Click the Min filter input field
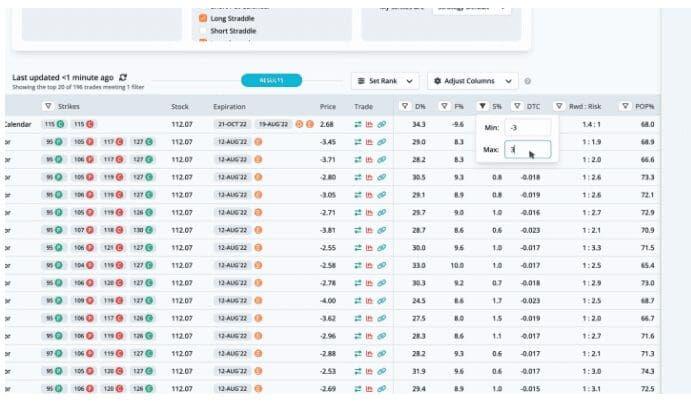Image resolution: width=691 pixels, height=412 pixels. (x=526, y=128)
